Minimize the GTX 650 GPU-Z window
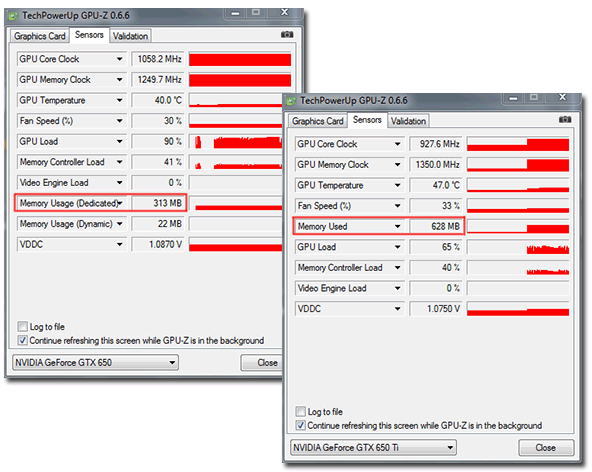Image resolution: width=592 pixels, height=472 pixels. coord(235,13)
